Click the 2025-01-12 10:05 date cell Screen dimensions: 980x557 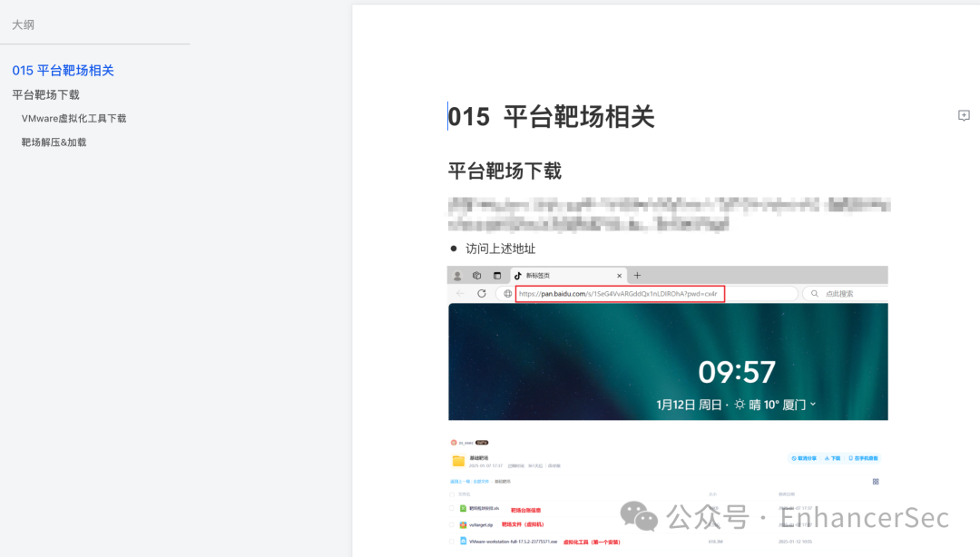pos(795,542)
